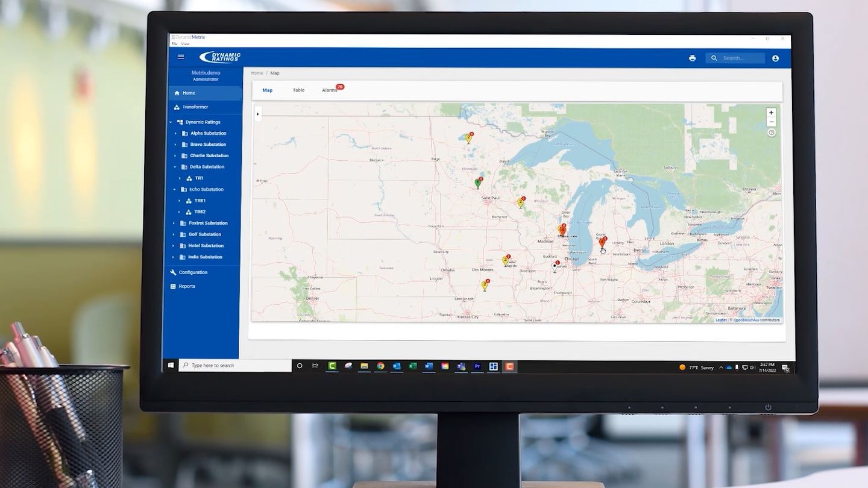Collapse the Echo Substation node arrow
868x488 pixels.
pyautogui.click(x=175, y=189)
